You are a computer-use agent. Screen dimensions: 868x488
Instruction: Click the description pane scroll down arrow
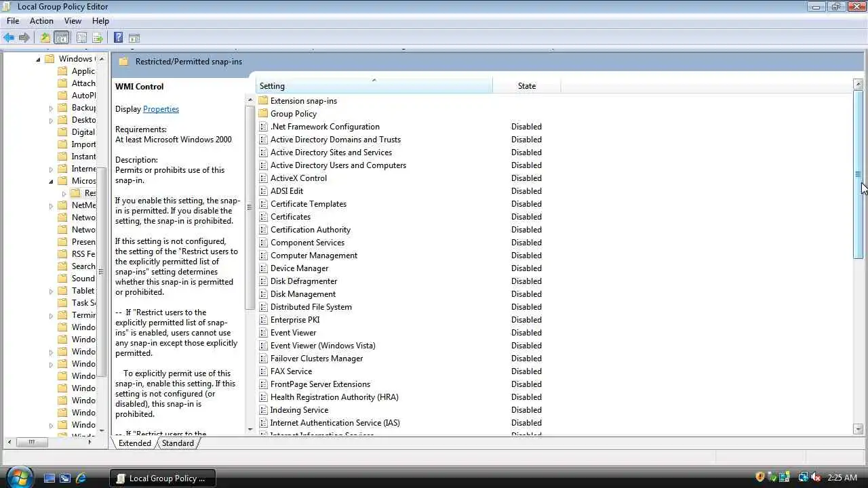click(x=250, y=429)
